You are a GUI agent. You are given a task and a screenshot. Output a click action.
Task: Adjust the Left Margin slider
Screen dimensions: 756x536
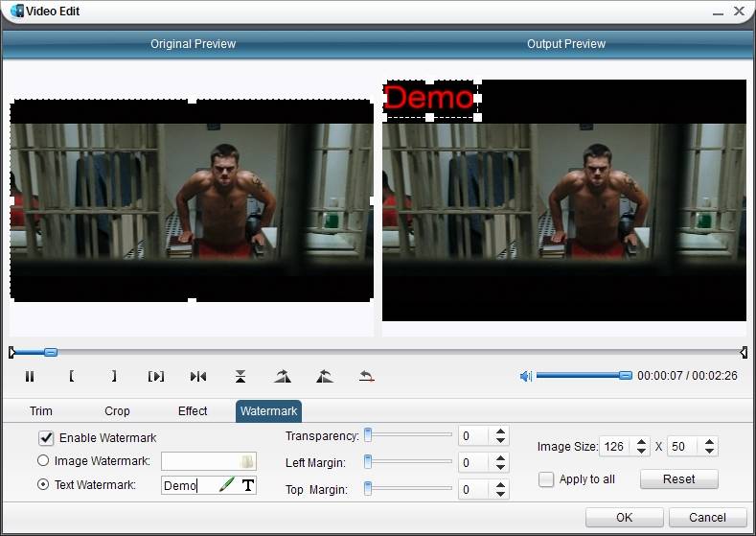(368, 462)
